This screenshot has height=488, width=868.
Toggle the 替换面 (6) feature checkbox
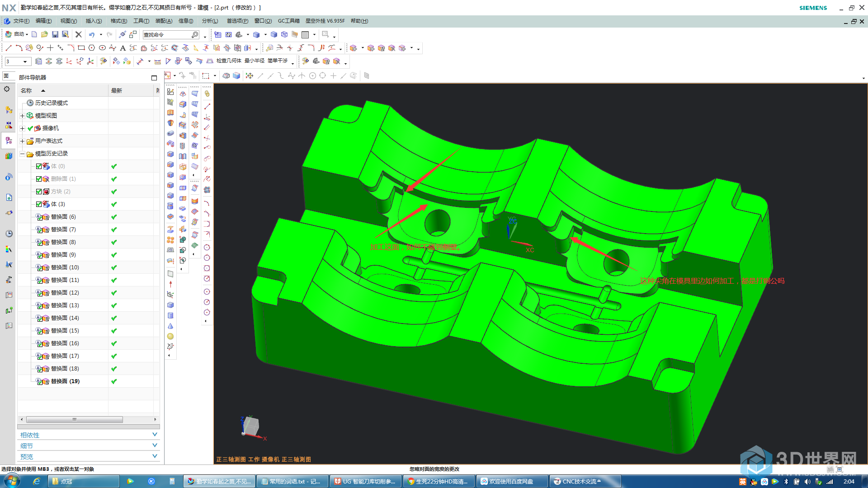pos(39,217)
